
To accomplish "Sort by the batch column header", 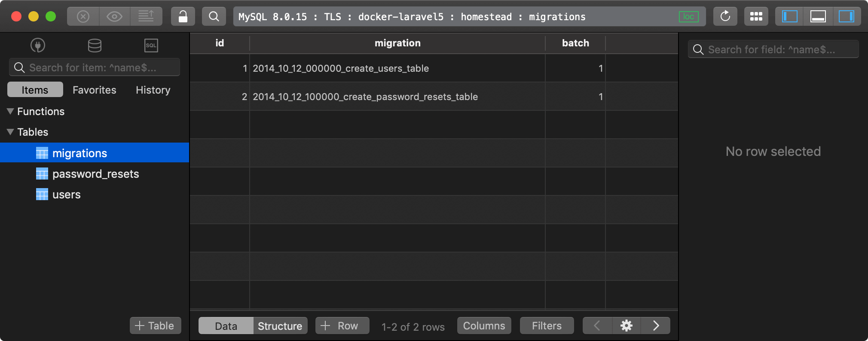I will (575, 43).
